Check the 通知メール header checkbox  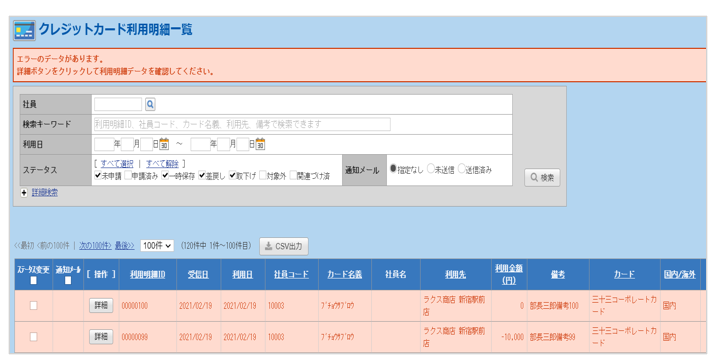pos(68,281)
